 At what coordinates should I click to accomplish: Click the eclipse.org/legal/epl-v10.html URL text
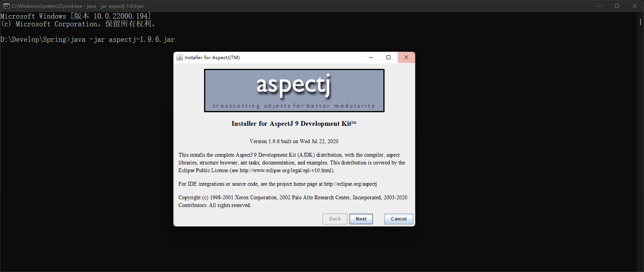point(286,170)
